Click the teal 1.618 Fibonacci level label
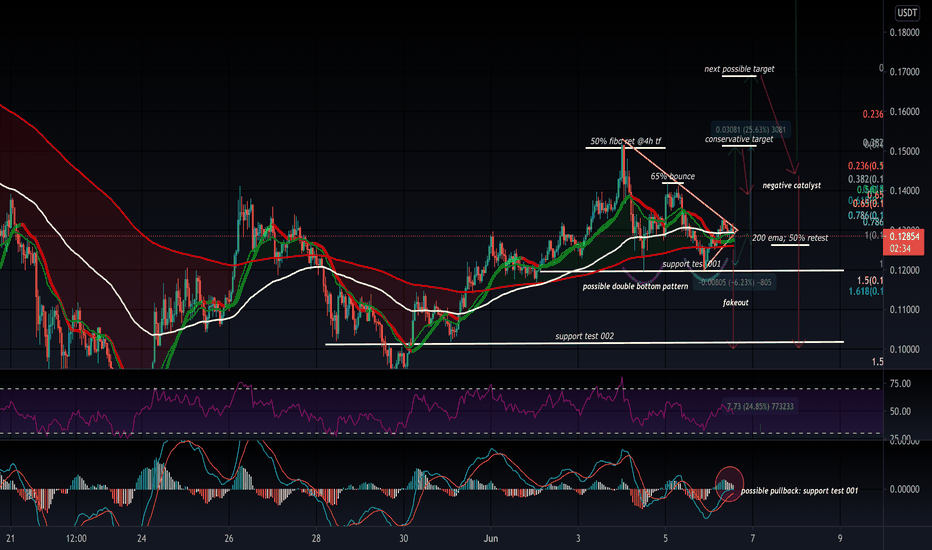932x550 pixels. click(x=865, y=291)
